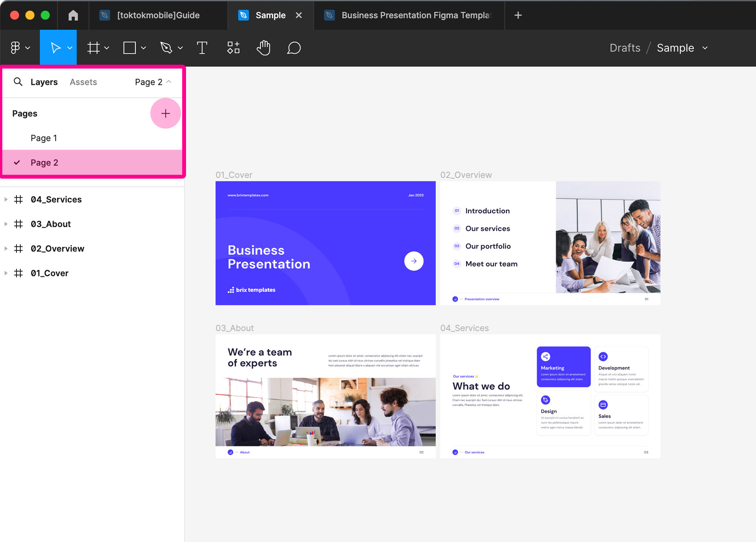Add a new page with plus button

point(165,113)
